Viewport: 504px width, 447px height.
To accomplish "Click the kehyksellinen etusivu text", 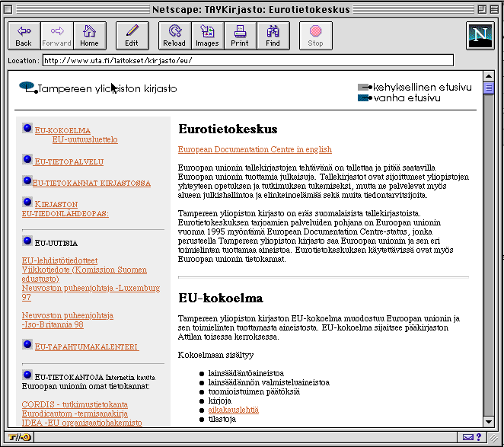I will click(x=423, y=87).
